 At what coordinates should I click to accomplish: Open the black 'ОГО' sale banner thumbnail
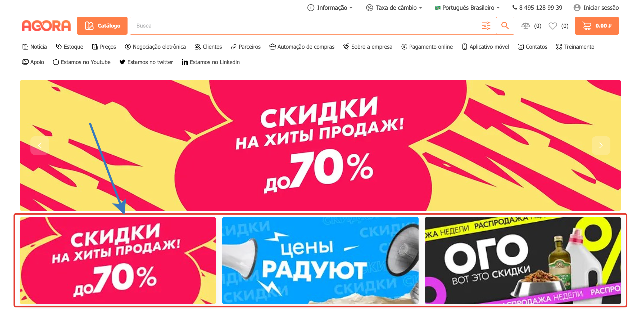(x=523, y=260)
